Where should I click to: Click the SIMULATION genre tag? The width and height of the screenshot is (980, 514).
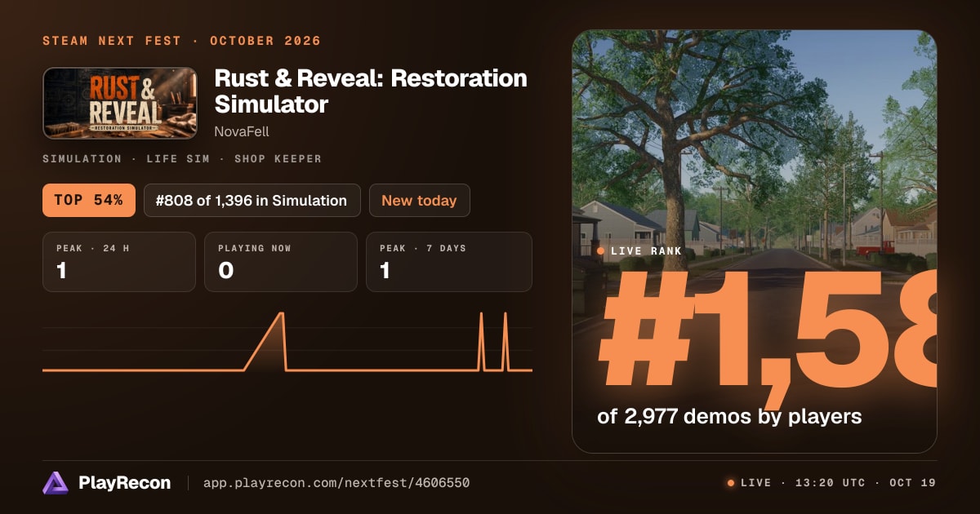click(x=82, y=158)
